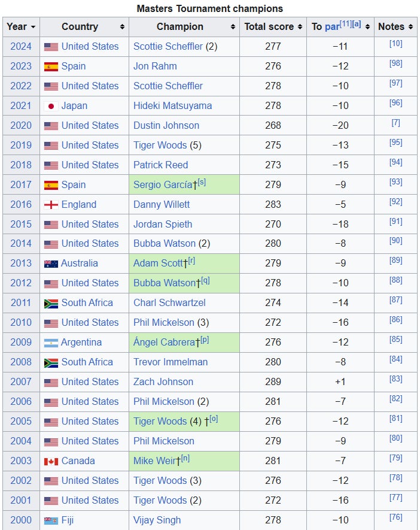Click the South Africa flag in 2011 row
This screenshot has width=420, height=530.
click(x=51, y=303)
